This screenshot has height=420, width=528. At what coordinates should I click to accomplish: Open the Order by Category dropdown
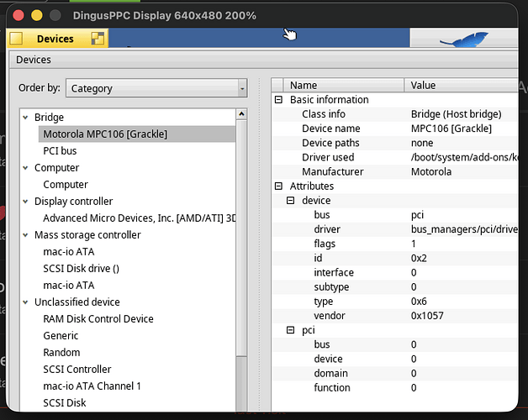coord(156,88)
